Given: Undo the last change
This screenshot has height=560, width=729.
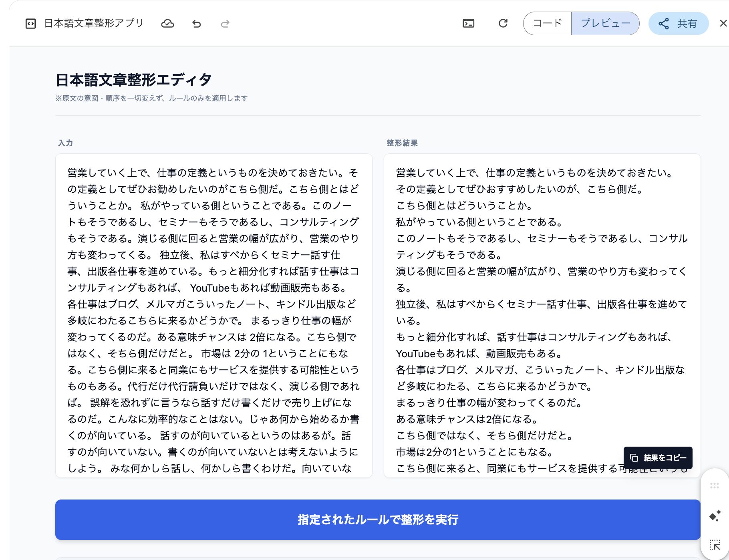Looking at the screenshot, I should point(196,24).
